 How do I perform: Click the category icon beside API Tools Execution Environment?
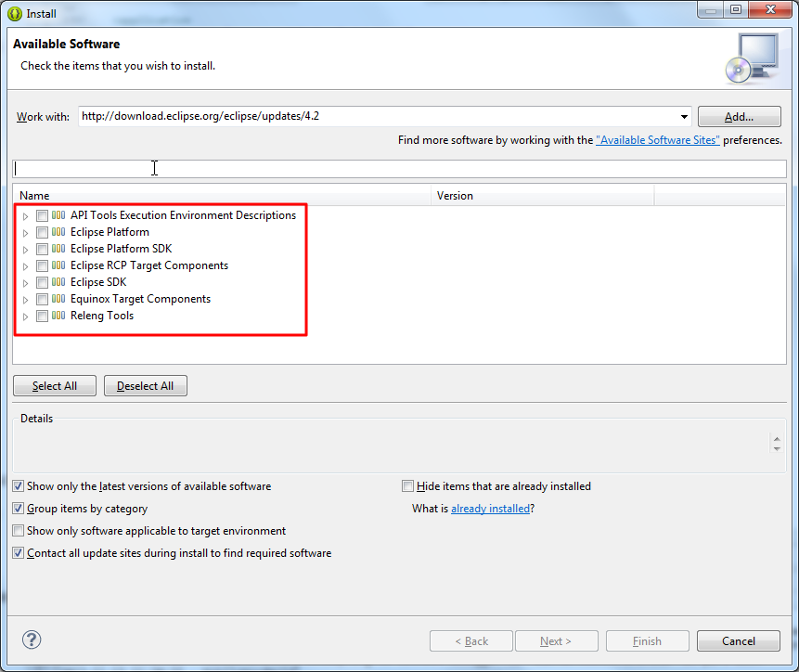click(x=58, y=215)
